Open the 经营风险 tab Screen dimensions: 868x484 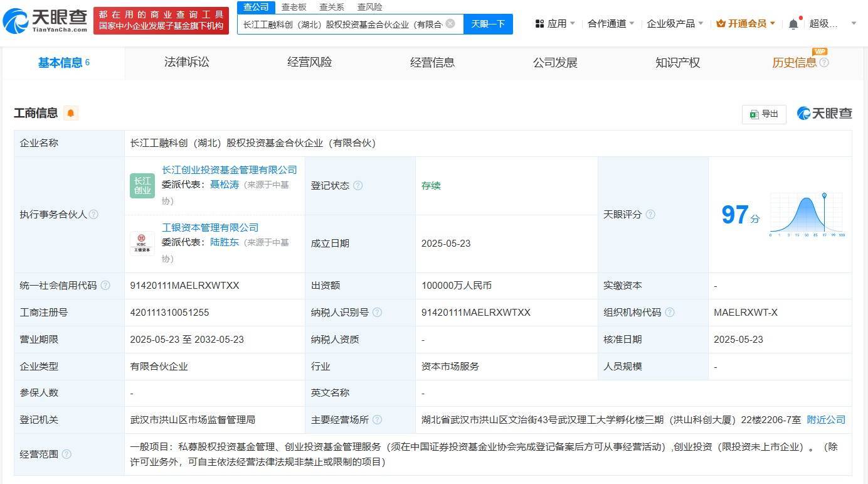[309, 62]
